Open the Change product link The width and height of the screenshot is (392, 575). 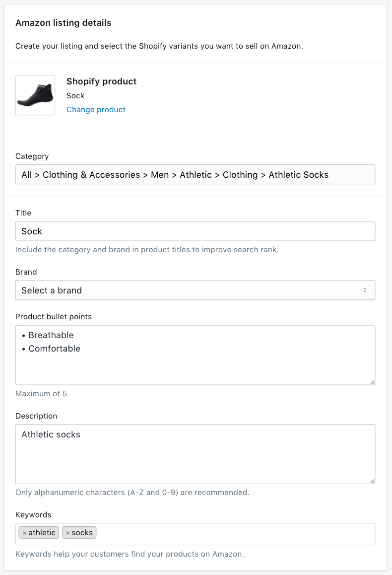96,109
